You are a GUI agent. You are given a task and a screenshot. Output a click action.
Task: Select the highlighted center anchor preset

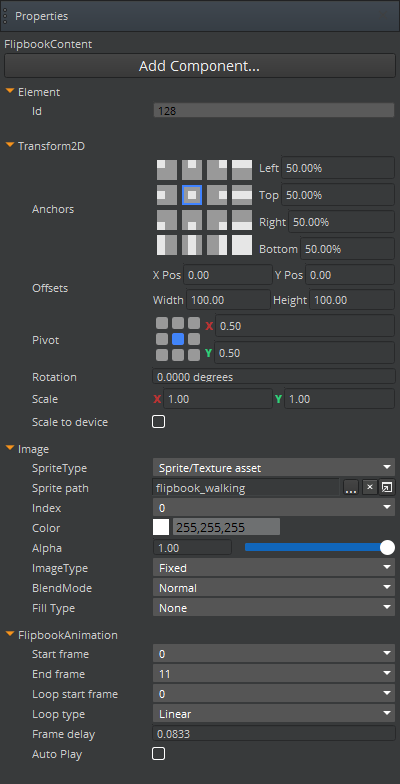192,195
